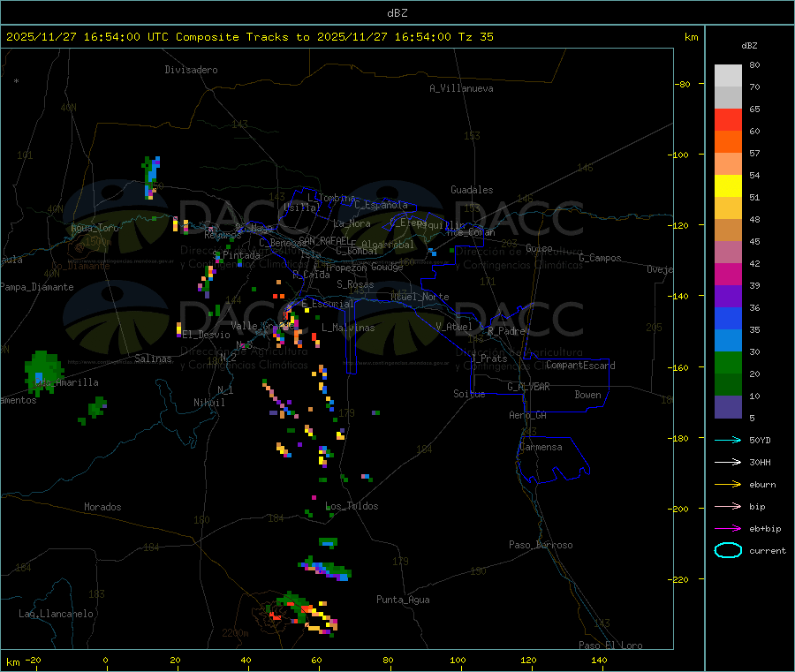The height and width of the screenshot is (672, 795).
Task: Click the Lag.Llancanelo map label
Action: 57,614
